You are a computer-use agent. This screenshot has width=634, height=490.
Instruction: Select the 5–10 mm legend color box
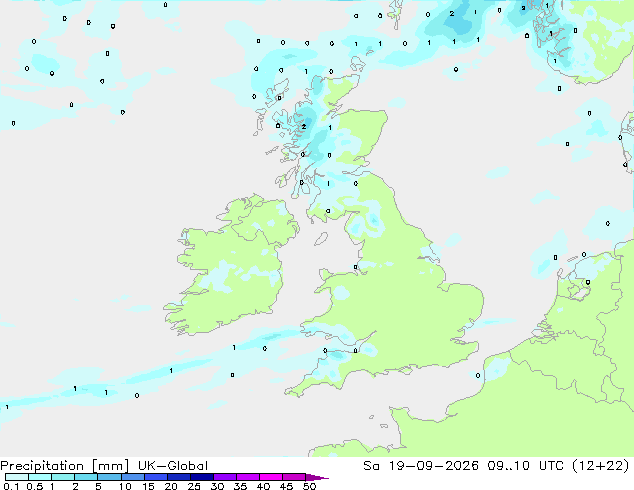(110, 477)
